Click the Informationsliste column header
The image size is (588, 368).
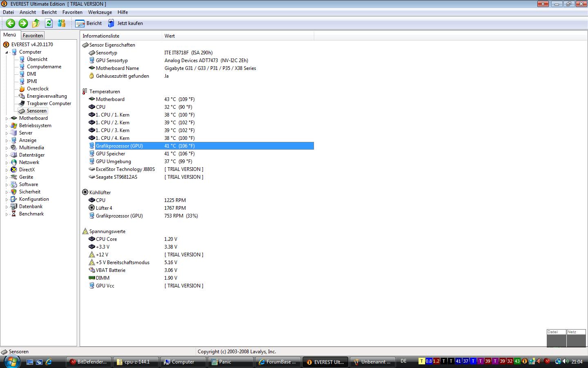[x=121, y=36]
